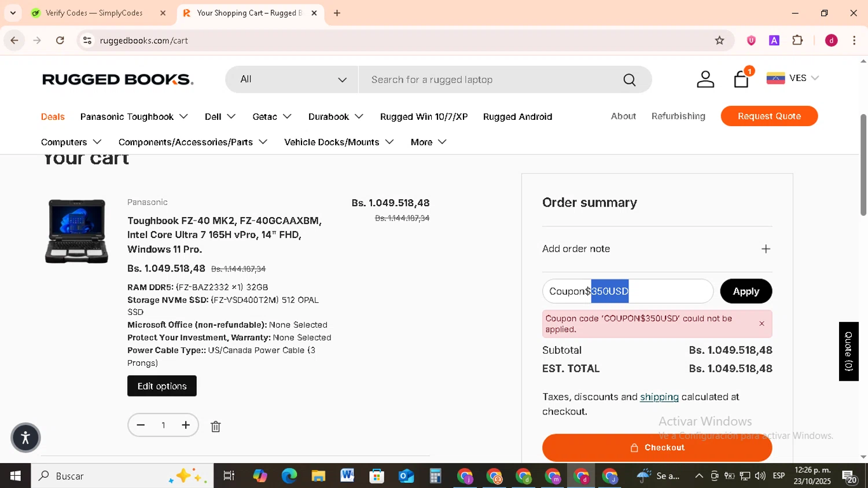868x488 pixels.
Task: Open Windows Start menu
Action: coord(15,476)
